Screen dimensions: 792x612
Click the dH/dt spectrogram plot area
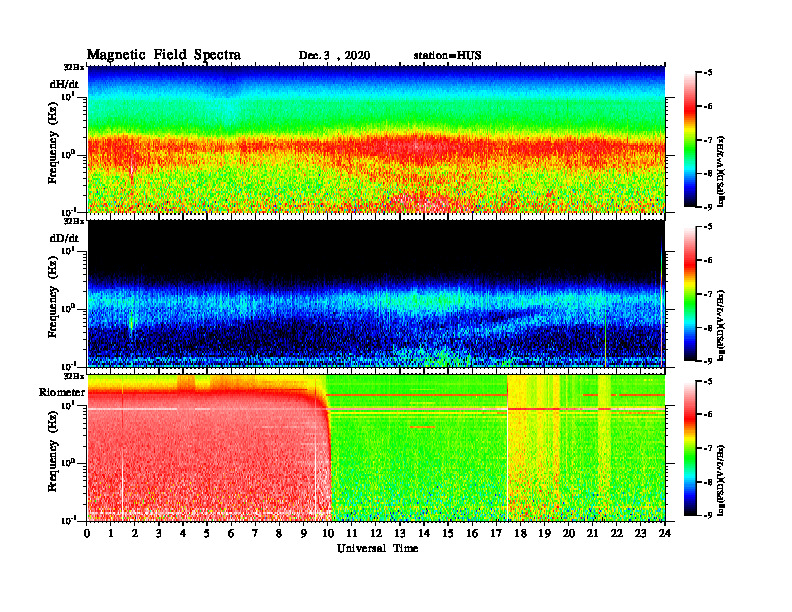376,139
